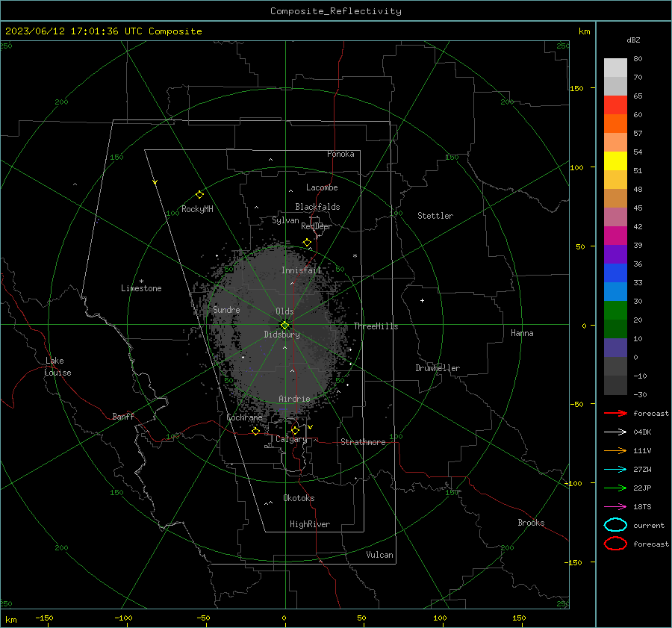
Task: Pick the purple 36-39 dBZ color swatch
Action: 615,255
